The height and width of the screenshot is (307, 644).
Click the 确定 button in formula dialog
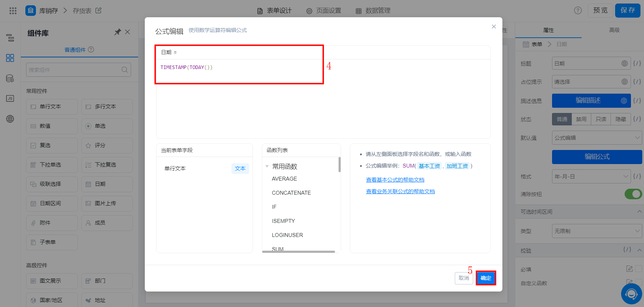click(486, 278)
